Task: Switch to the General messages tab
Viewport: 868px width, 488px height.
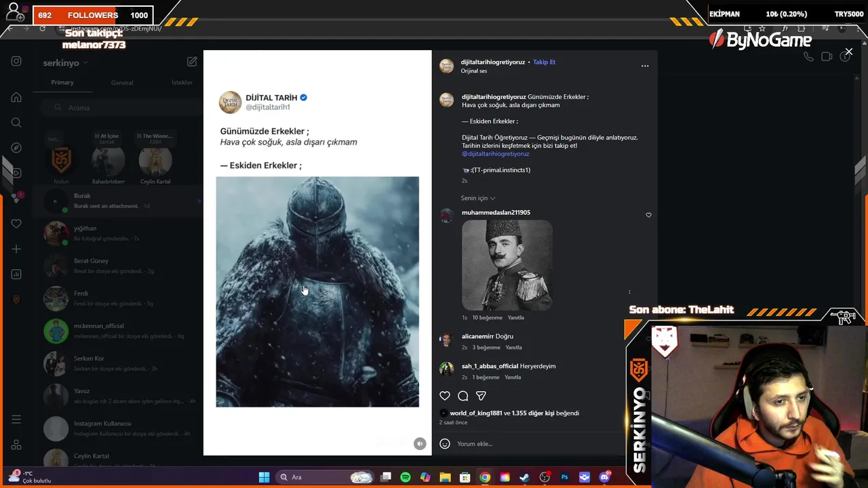Action: [x=122, y=83]
